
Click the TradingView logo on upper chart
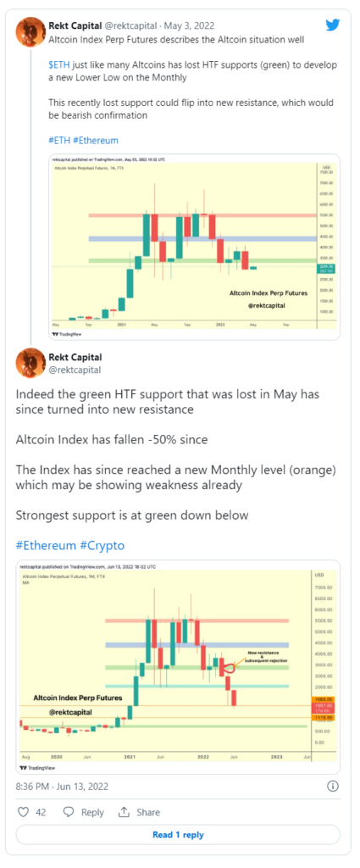(63, 334)
